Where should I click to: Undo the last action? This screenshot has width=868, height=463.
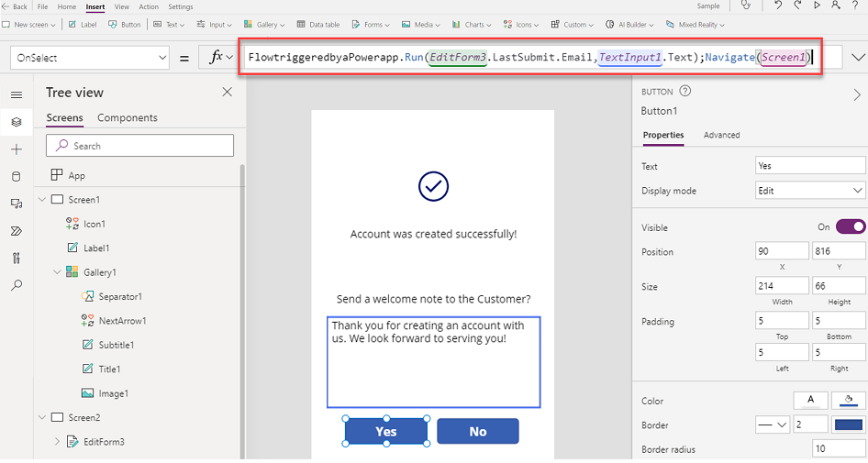coord(778,6)
